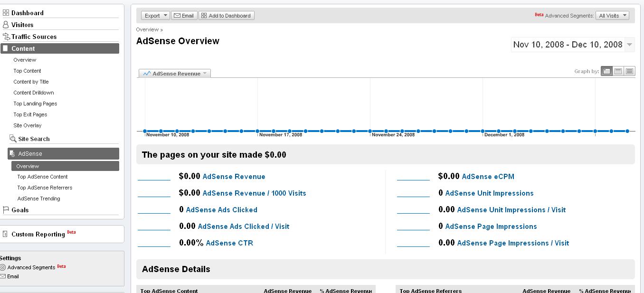Screen dimensions: 644x293
Task: Click the grid icon on Add to Dashboard
Action: coord(204,16)
